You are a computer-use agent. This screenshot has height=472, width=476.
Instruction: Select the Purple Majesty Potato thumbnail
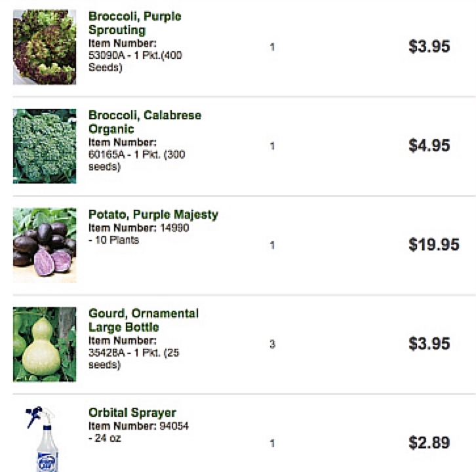[45, 245]
